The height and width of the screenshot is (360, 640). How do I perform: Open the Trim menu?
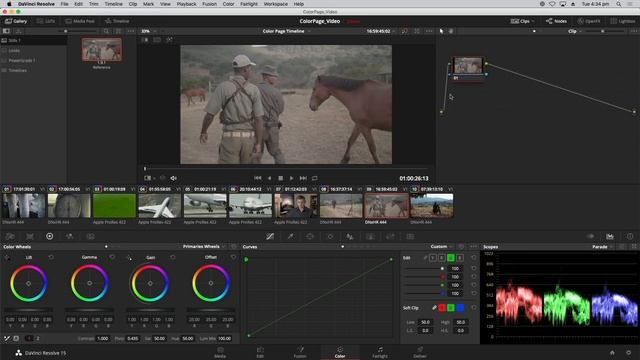93,4
